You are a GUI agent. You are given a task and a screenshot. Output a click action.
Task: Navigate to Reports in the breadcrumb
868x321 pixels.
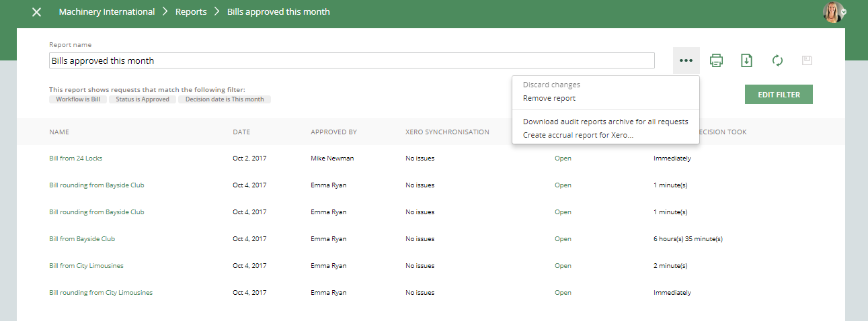pos(191,12)
